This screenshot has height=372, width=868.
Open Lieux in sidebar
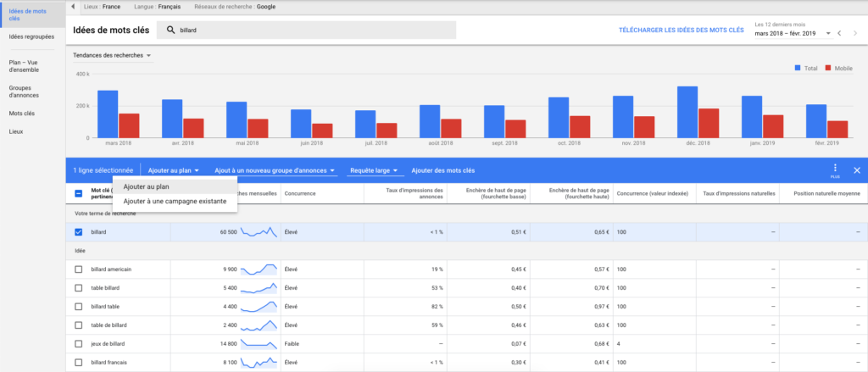coord(15,131)
